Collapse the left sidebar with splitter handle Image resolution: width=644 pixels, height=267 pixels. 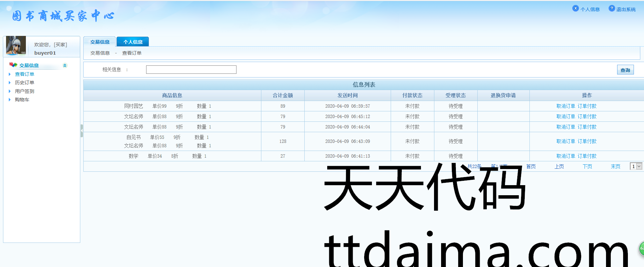(82, 131)
